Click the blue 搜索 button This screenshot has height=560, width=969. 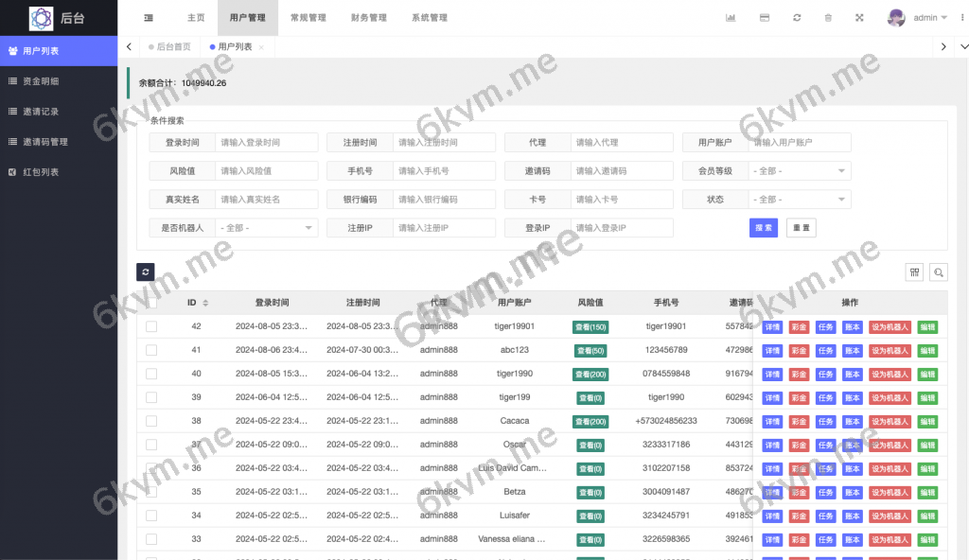pyautogui.click(x=763, y=228)
